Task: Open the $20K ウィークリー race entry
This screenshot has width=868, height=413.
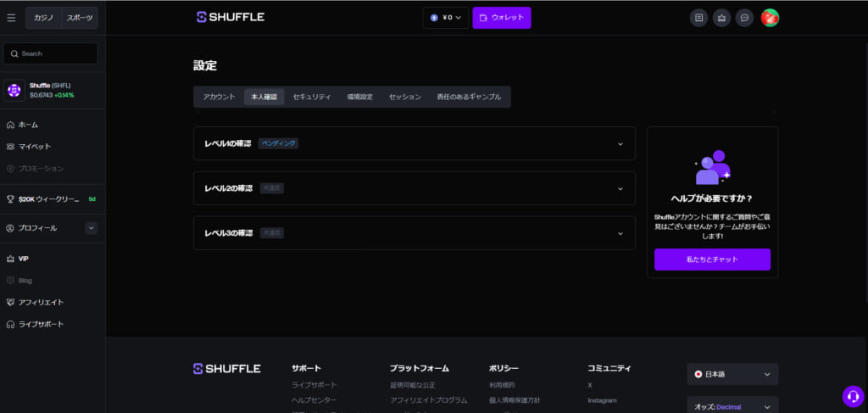Action: tap(53, 198)
